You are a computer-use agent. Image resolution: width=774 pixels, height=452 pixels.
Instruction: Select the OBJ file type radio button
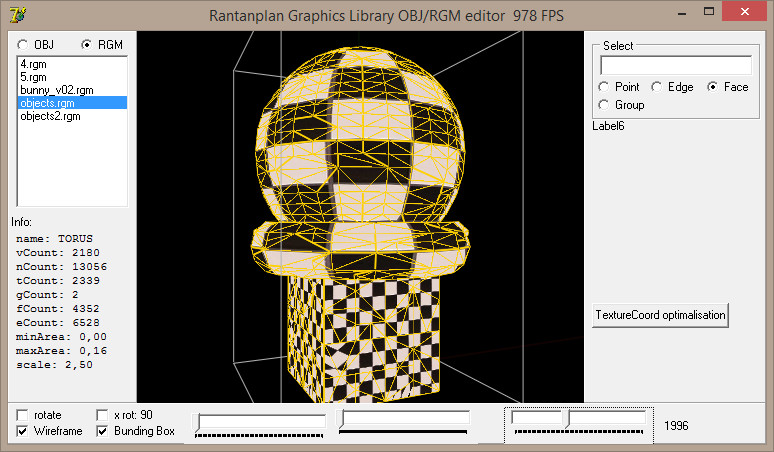pos(23,45)
